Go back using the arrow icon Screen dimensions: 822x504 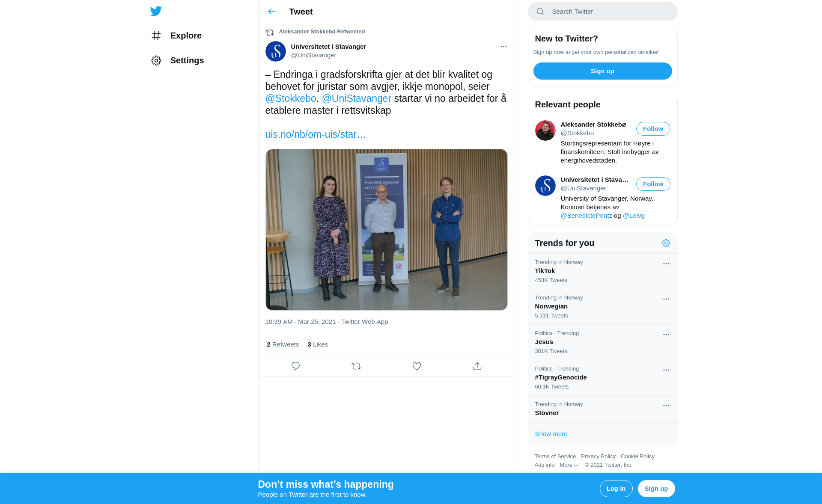click(271, 12)
